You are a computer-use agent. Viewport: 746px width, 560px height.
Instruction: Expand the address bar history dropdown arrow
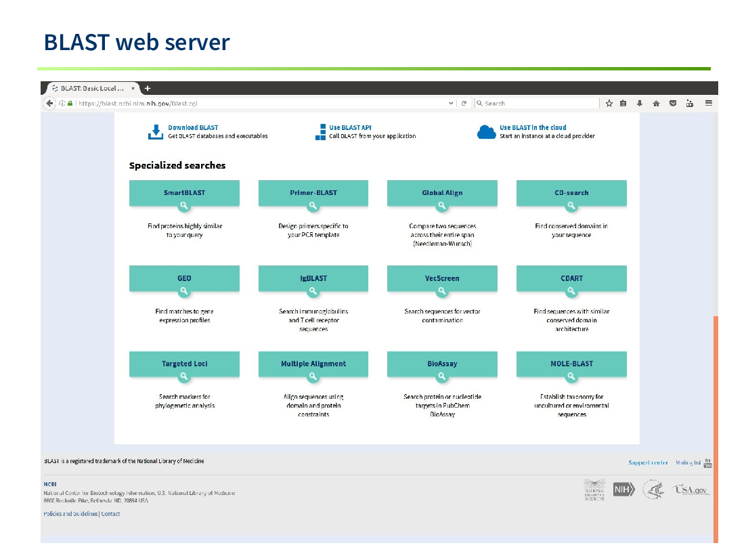(x=451, y=103)
